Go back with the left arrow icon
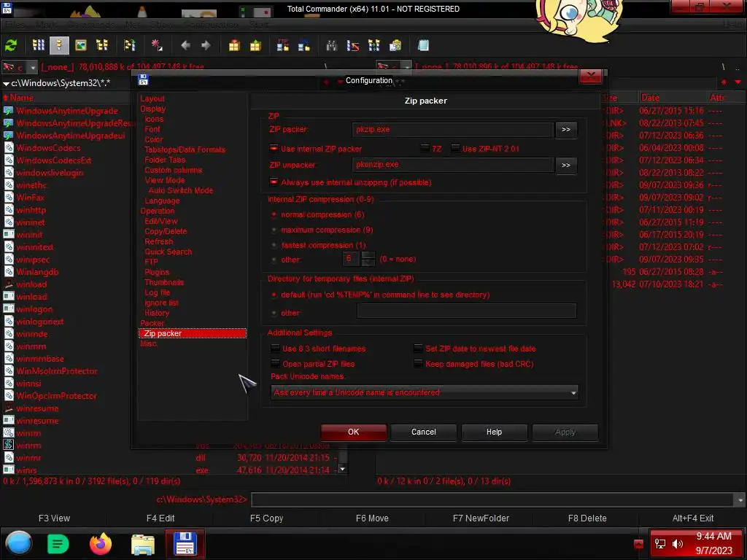Viewport: 747px width, 560px height. [186, 46]
